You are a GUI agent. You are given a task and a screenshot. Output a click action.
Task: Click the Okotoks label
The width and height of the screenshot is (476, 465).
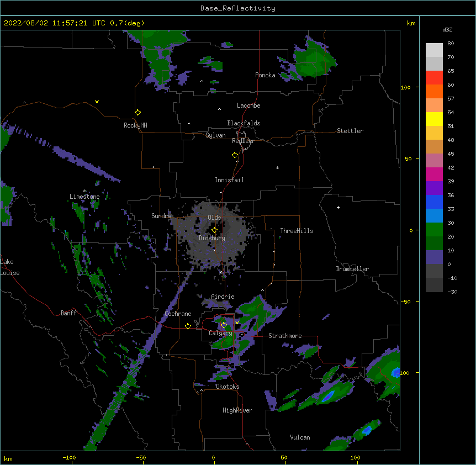(x=228, y=387)
